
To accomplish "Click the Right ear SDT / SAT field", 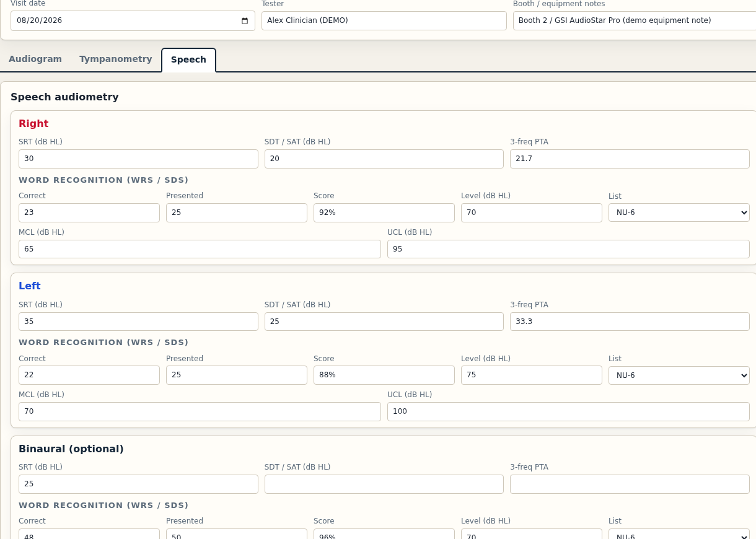I will [384, 159].
